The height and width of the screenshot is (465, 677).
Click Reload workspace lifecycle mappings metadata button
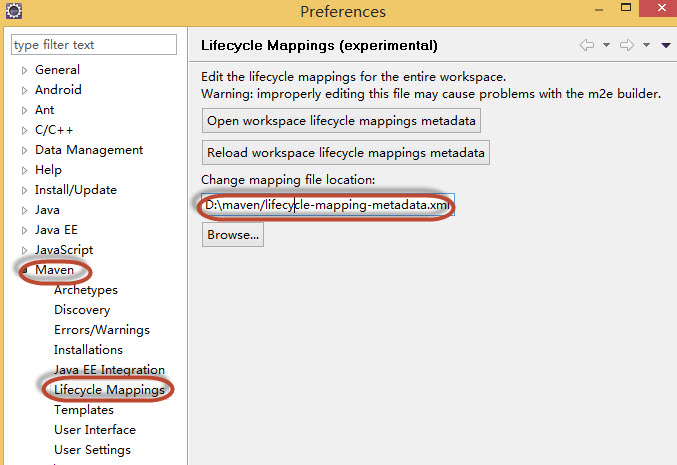coord(345,152)
